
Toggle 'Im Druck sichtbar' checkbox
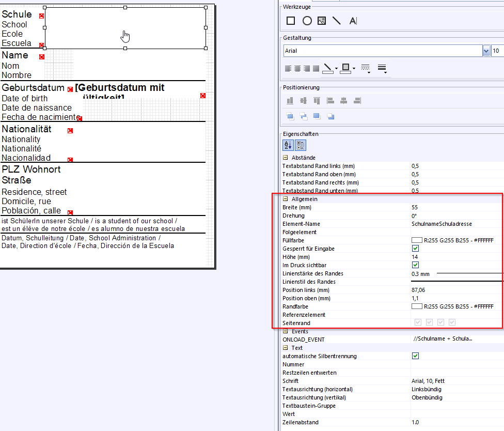click(415, 265)
